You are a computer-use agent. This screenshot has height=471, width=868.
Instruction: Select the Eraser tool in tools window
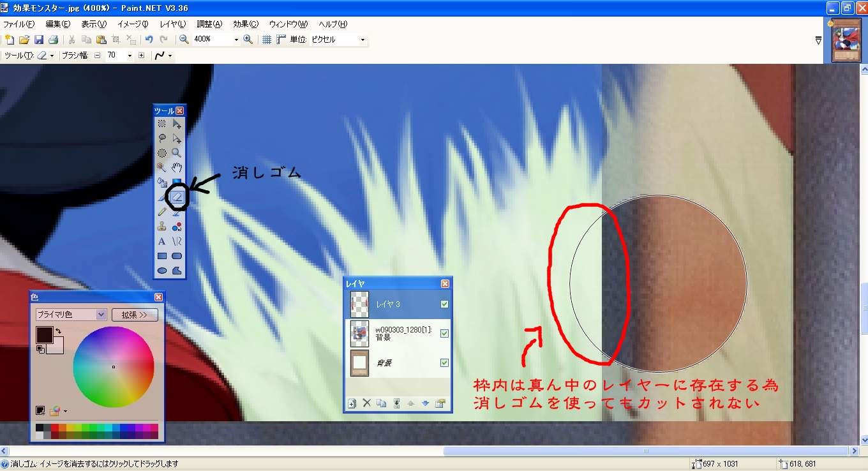tap(177, 197)
